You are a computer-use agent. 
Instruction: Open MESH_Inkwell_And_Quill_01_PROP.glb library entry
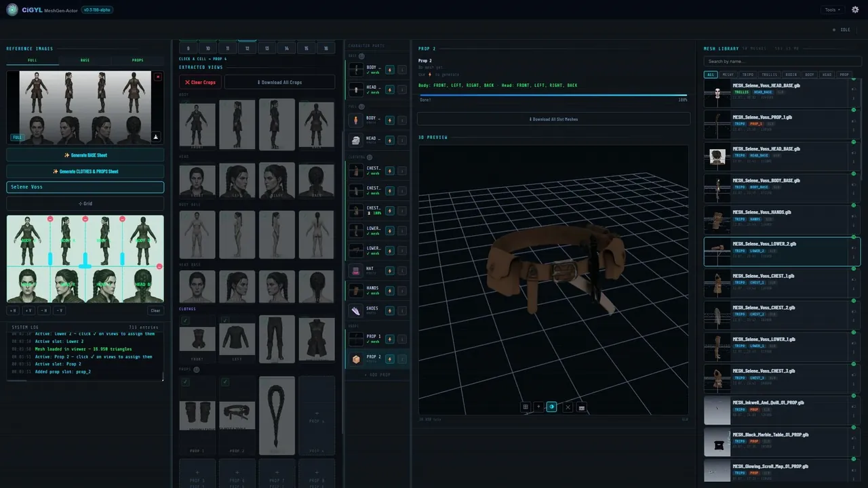(x=783, y=410)
